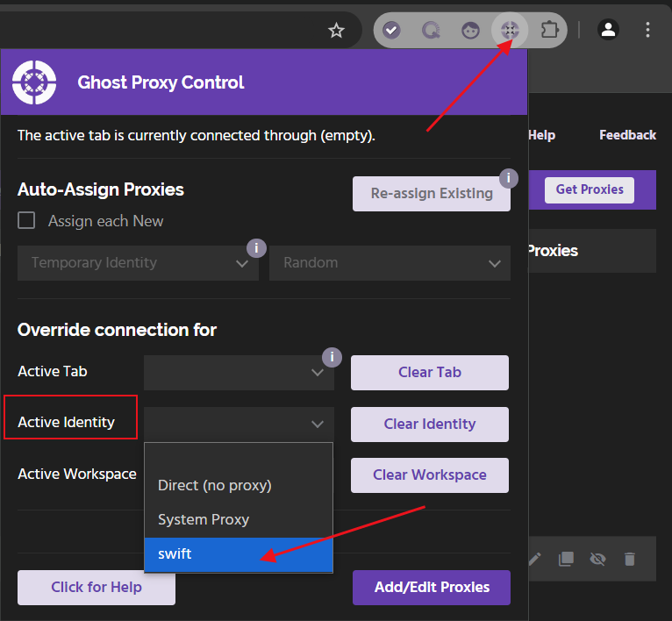Click the Ghost Proxy Control extension icon

pos(510,30)
